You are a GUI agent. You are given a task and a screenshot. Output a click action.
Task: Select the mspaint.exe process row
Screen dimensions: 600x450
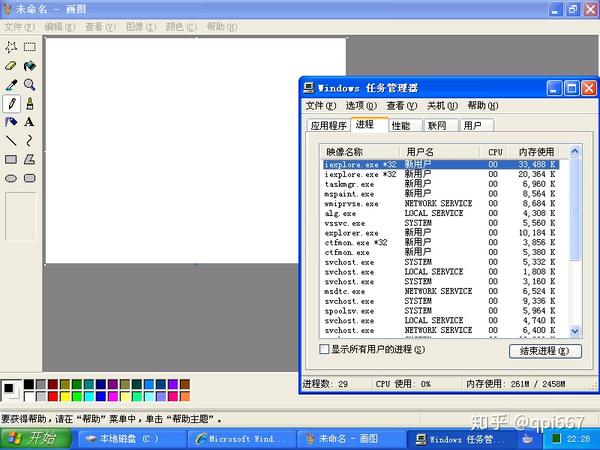(x=441, y=194)
